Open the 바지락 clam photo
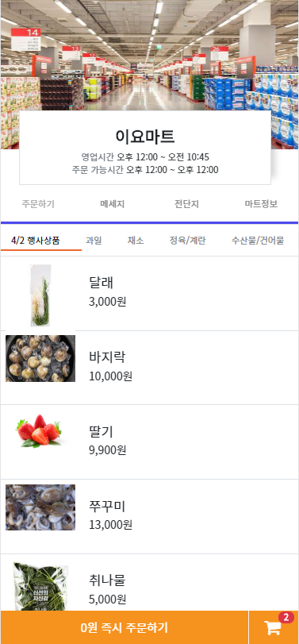The image size is (299, 644). click(40, 359)
